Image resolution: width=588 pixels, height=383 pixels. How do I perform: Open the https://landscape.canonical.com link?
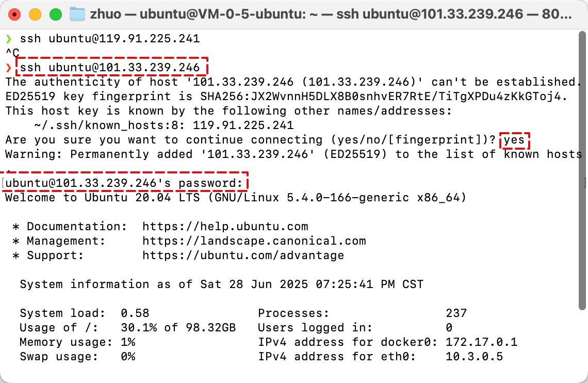(254, 241)
